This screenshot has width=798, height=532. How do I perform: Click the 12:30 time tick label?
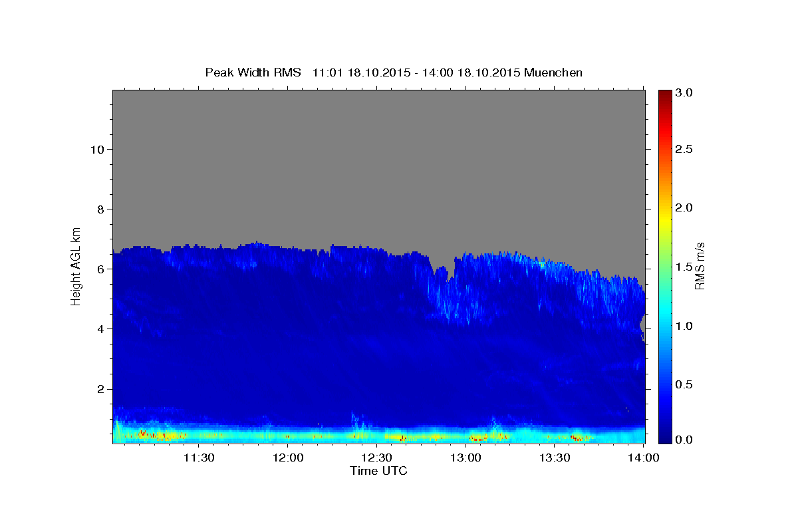coord(377,458)
